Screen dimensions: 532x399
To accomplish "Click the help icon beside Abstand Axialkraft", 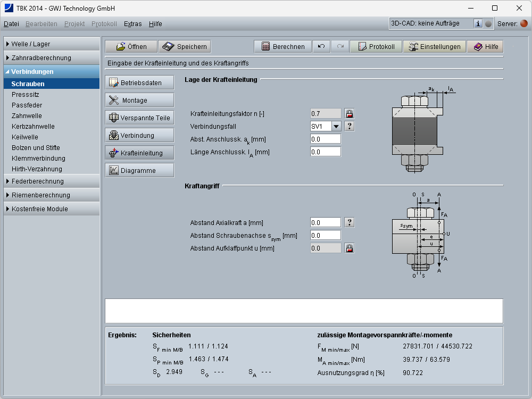I will [x=350, y=222].
